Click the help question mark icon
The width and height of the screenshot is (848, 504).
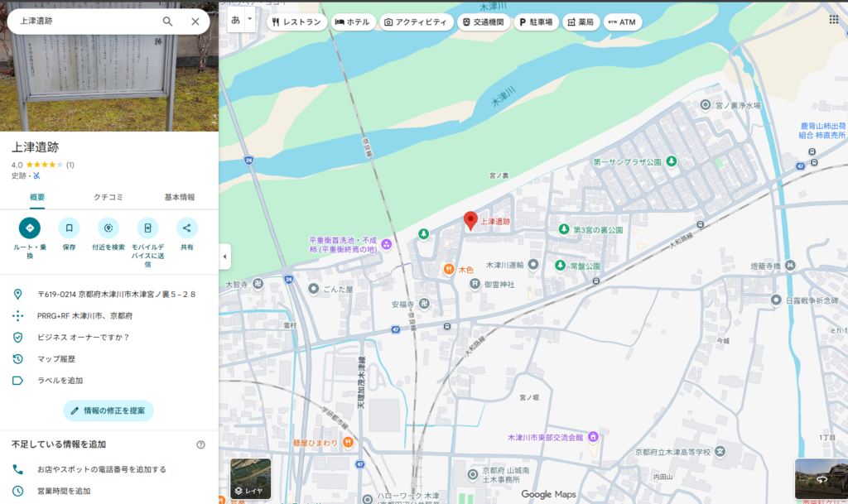(200, 444)
